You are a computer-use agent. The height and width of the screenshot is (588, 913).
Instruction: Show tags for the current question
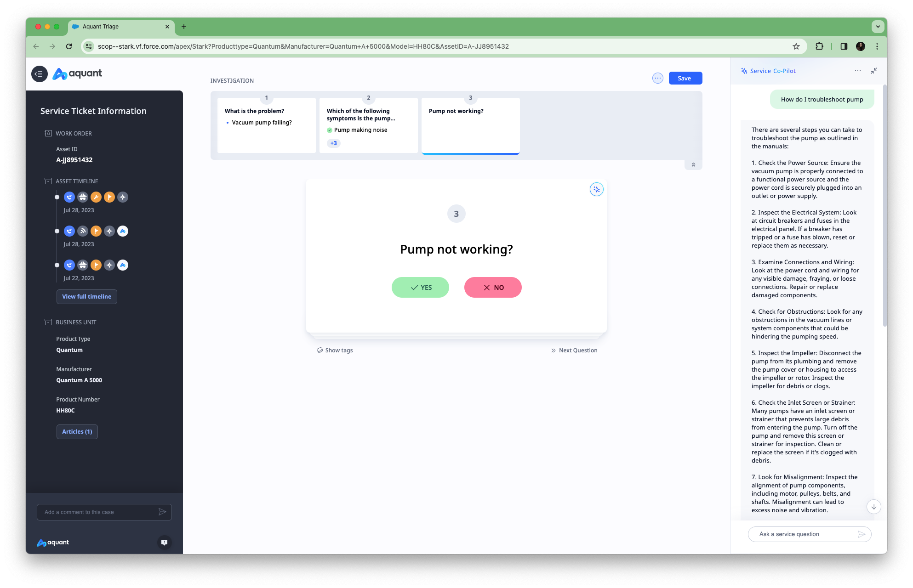tap(335, 350)
